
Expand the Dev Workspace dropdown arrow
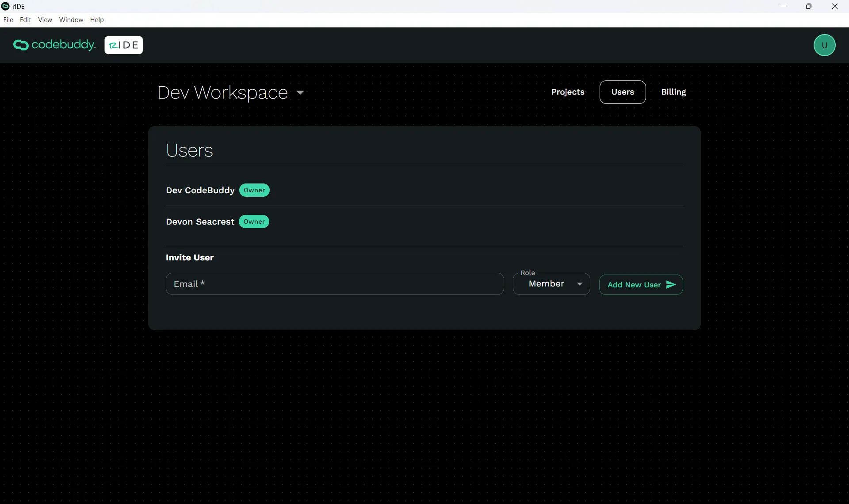[300, 92]
